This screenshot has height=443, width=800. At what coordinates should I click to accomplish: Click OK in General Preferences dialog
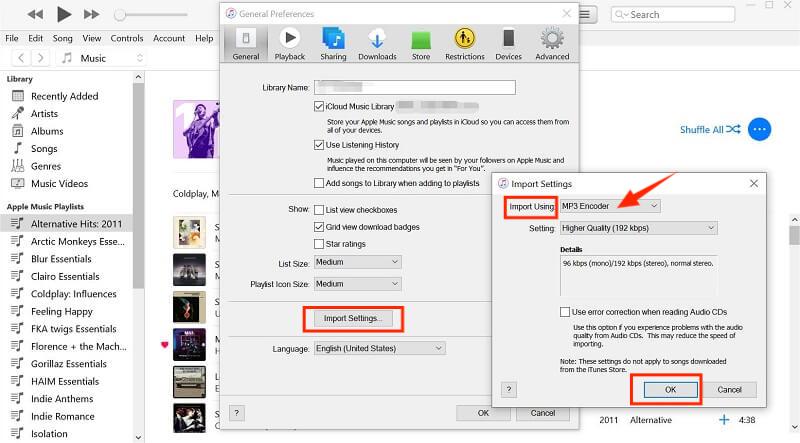pos(483,413)
